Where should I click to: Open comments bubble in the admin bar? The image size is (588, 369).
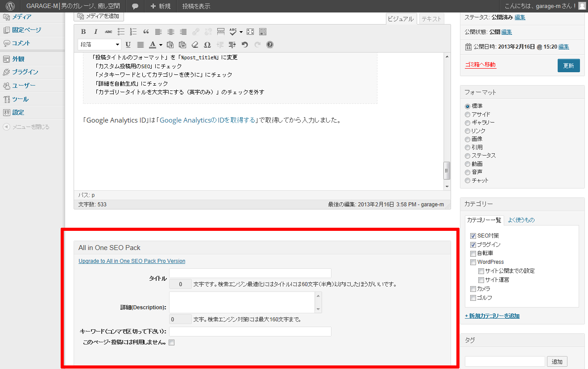[x=135, y=6]
